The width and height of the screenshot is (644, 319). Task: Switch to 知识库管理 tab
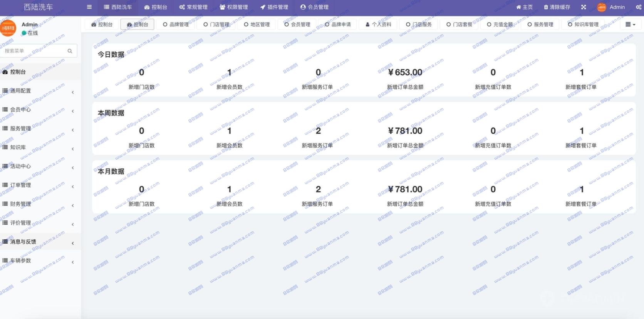click(x=583, y=24)
